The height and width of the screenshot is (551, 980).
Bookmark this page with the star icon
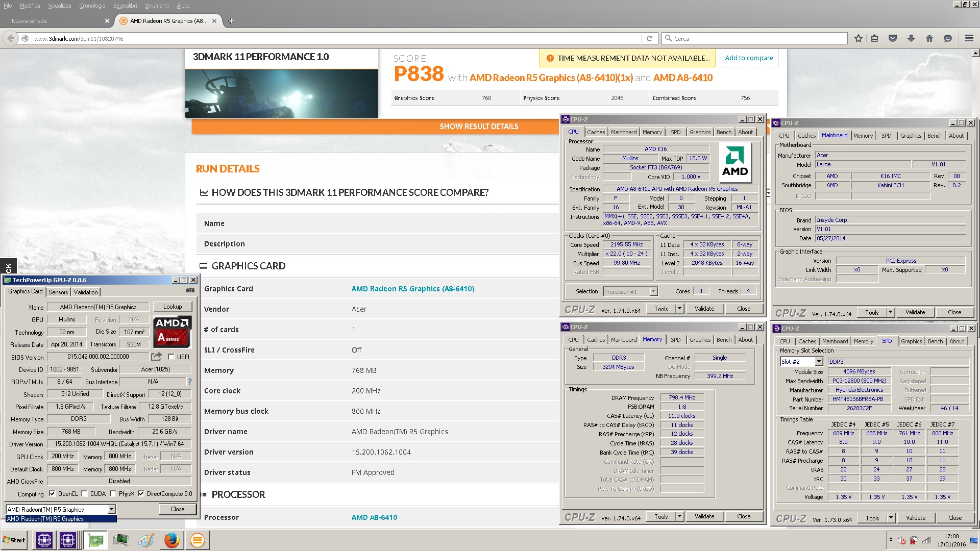pos(859,38)
